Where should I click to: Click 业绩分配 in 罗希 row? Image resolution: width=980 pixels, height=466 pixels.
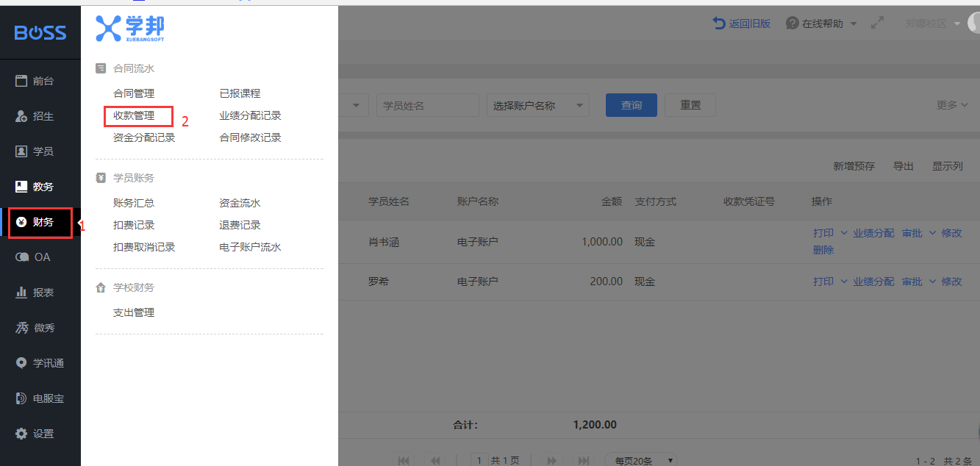[x=873, y=282]
